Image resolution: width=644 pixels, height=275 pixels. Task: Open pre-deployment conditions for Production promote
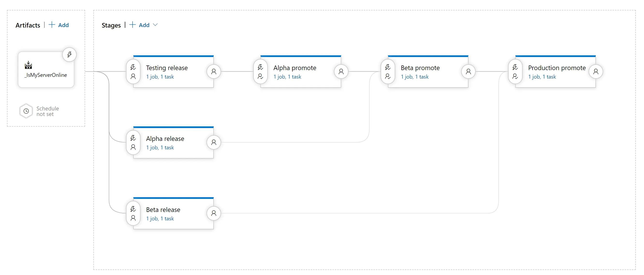pos(515,67)
